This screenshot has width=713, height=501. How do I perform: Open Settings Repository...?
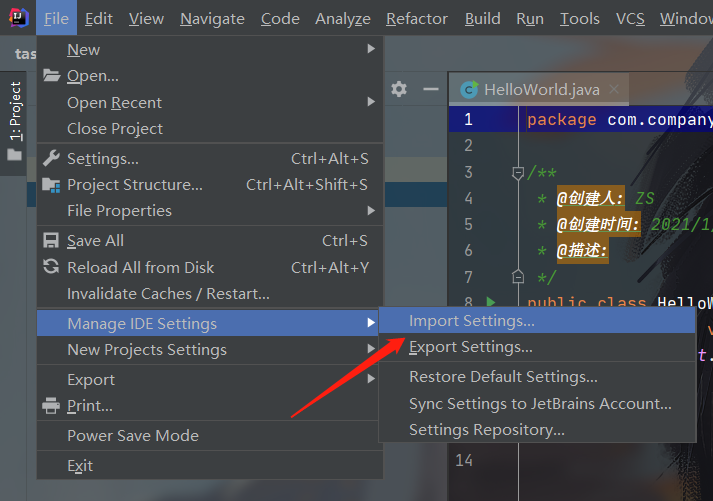pos(537,430)
